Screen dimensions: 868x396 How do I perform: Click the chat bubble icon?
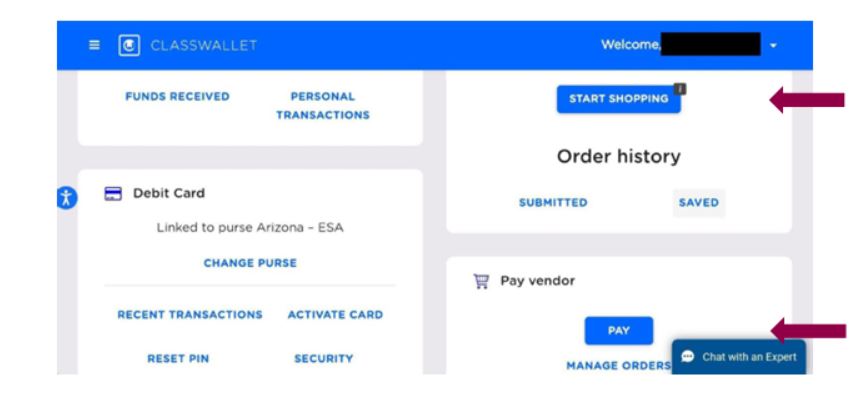point(688,357)
